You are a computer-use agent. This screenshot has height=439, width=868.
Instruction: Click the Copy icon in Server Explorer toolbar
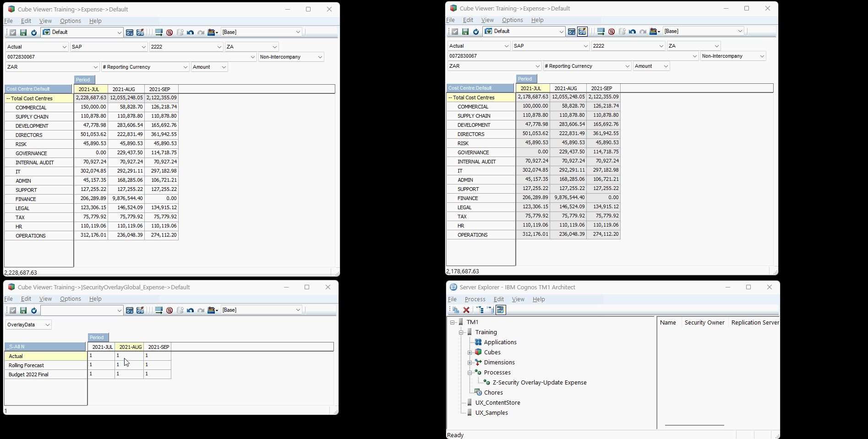pyautogui.click(x=456, y=310)
